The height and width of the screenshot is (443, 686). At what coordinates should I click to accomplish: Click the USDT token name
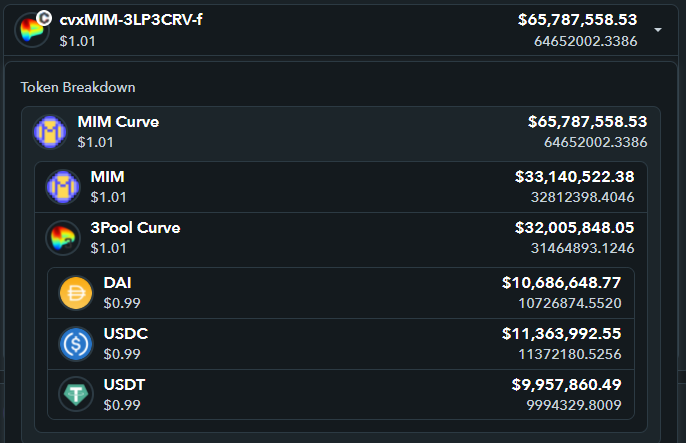point(124,384)
